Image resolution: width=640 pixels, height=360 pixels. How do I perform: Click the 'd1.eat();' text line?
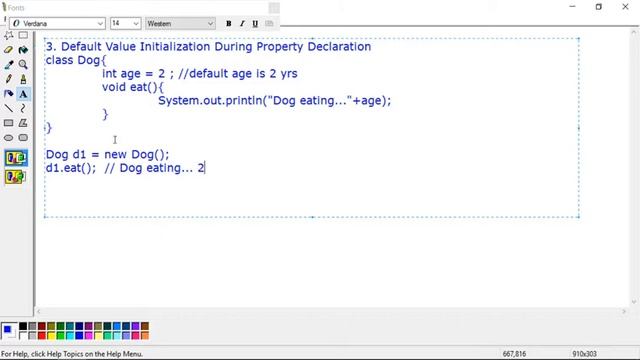pyautogui.click(x=71, y=168)
